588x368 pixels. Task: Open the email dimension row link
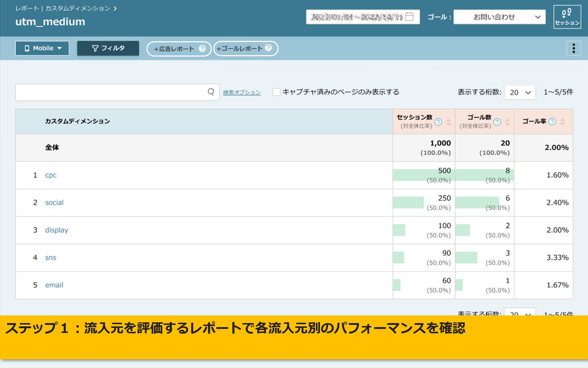(54, 285)
